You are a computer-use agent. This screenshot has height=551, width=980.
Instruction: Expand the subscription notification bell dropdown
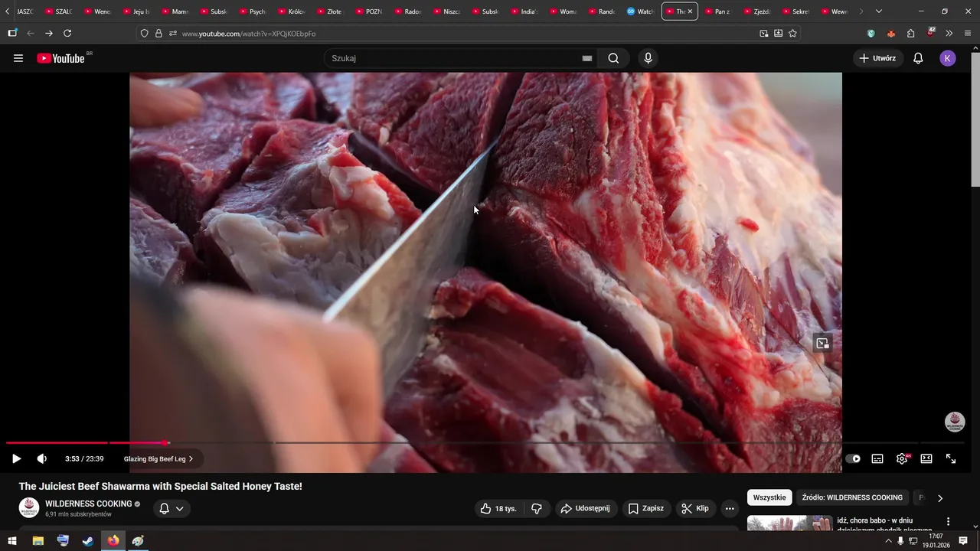pos(171,508)
